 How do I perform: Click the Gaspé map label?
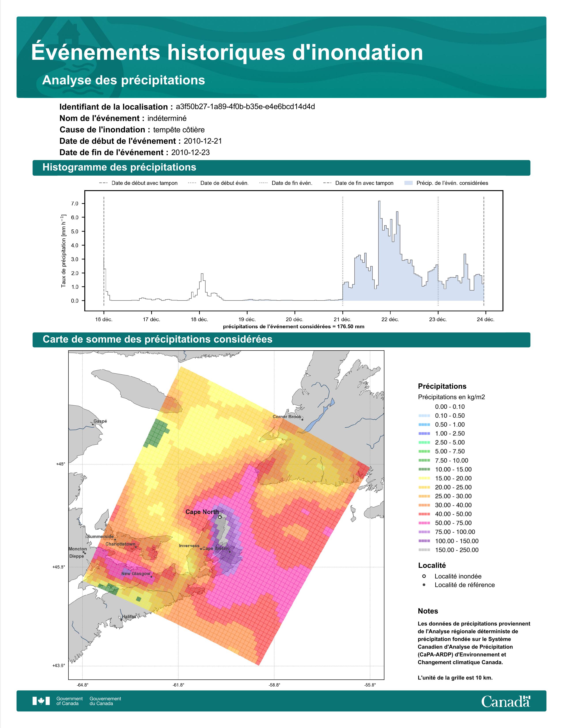[x=100, y=421]
